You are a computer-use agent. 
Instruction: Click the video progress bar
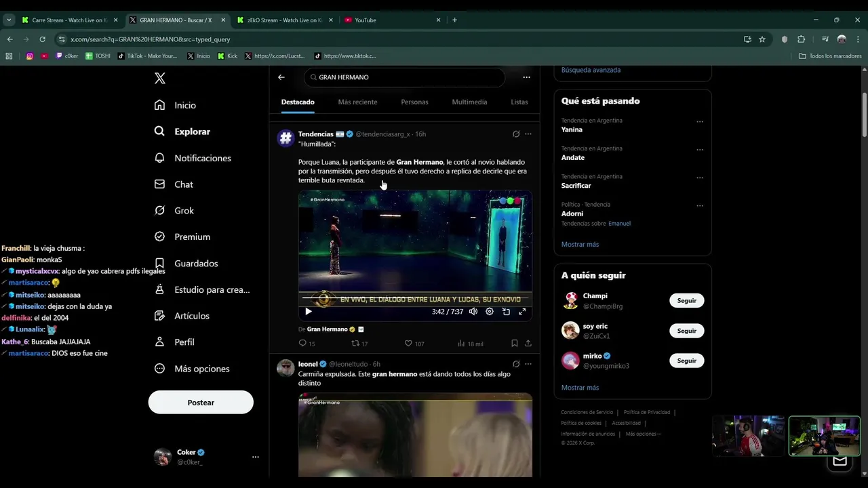[x=415, y=298]
